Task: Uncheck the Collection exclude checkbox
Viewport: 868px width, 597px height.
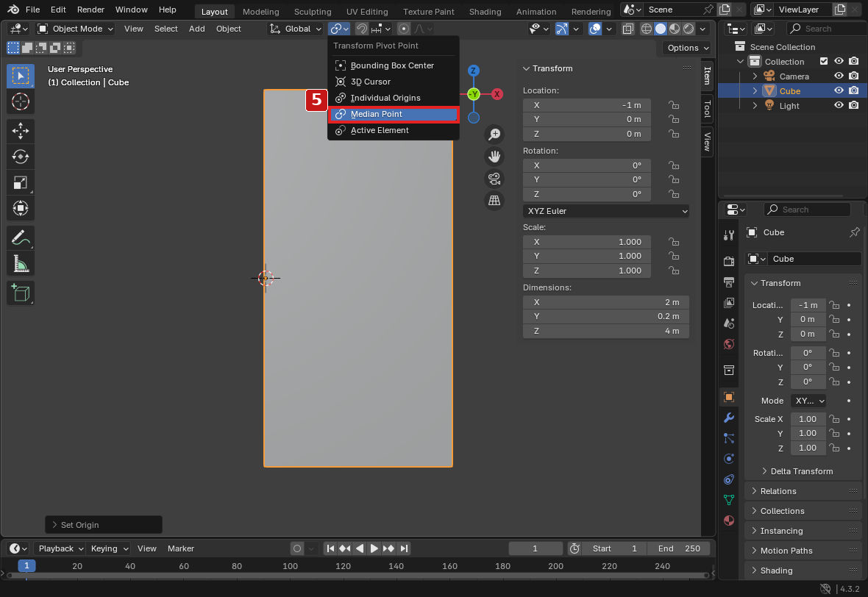Action: [x=824, y=62]
